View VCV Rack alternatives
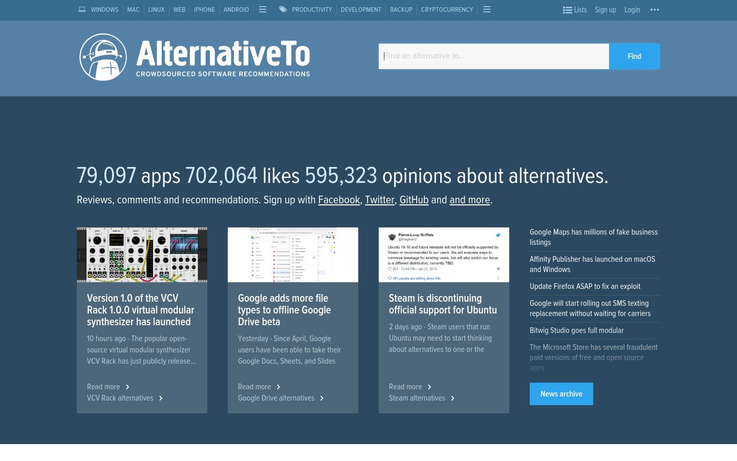This screenshot has height=461, width=737. click(120, 398)
